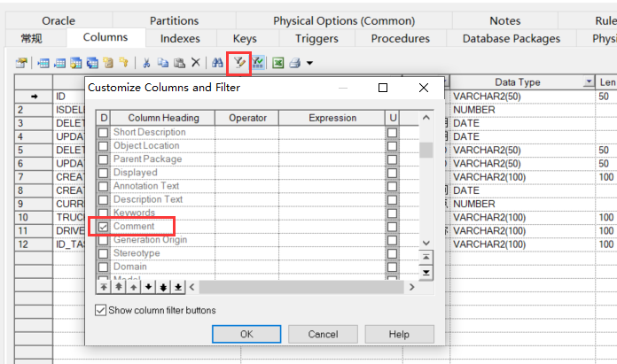Toggle Show column filter buttons checkbox

(101, 310)
